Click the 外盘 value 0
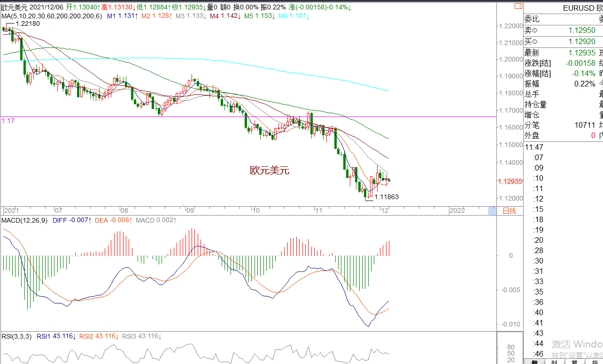This screenshot has height=364, width=603. (594, 135)
